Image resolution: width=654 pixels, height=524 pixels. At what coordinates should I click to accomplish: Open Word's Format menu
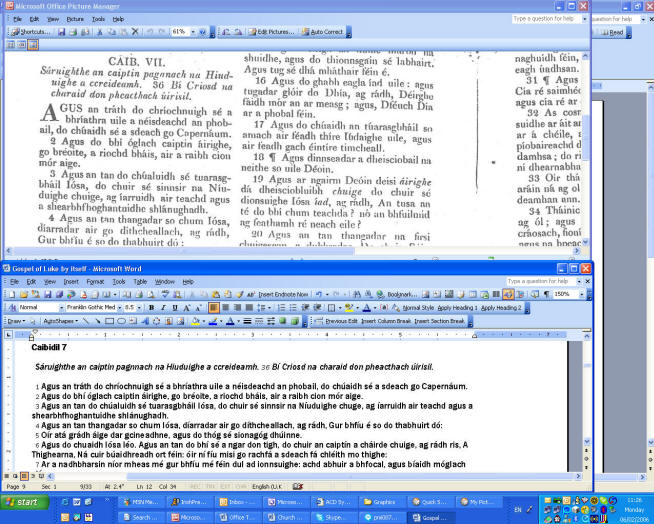coord(95,282)
